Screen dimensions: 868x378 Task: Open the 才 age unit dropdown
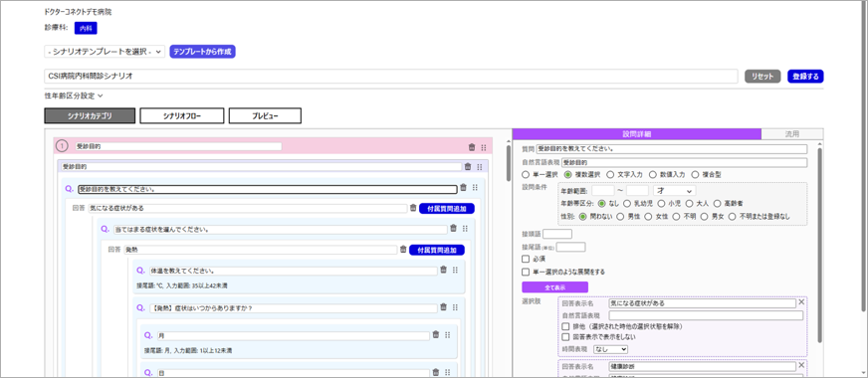pyautogui.click(x=674, y=190)
